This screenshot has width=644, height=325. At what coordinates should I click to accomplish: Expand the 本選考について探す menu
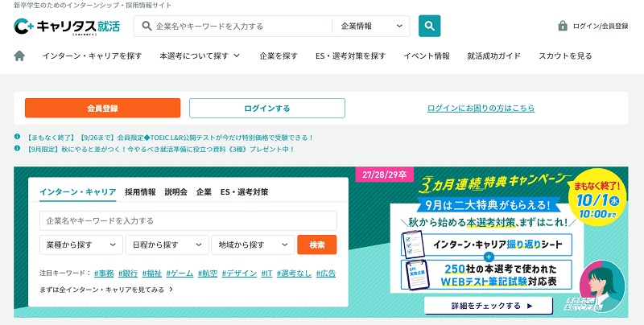pyautogui.click(x=200, y=56)
